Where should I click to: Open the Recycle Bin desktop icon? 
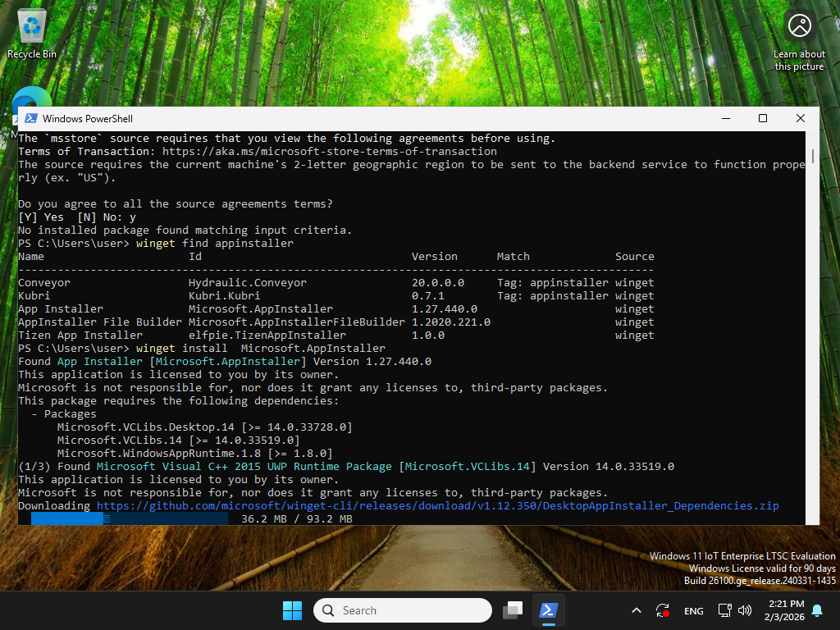(x=32, y=33)
